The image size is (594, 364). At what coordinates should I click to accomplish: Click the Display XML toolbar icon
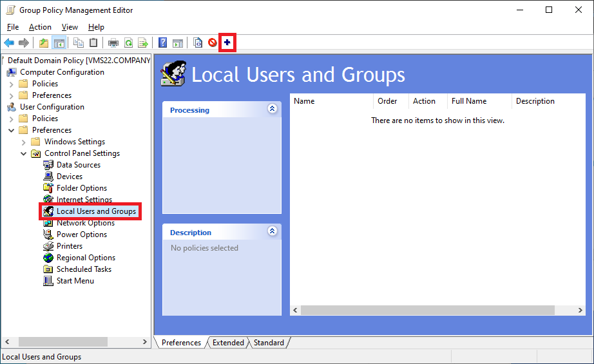(x=198, y=43)
